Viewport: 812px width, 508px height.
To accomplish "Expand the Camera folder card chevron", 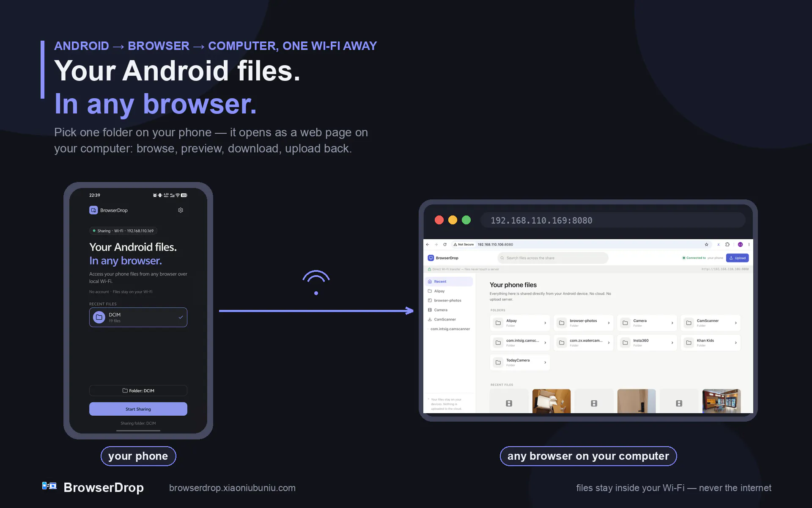I will [672, 323].
